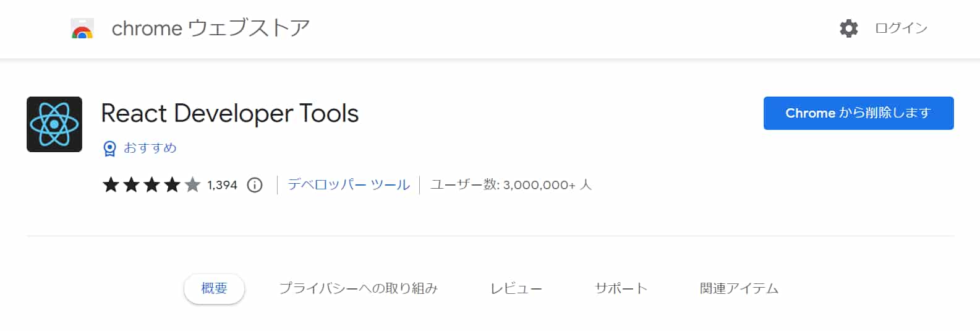The image size is (980, 331).
Task: Click the ユーザー数 3,000,000+ user count
Action: click(511, 185)
